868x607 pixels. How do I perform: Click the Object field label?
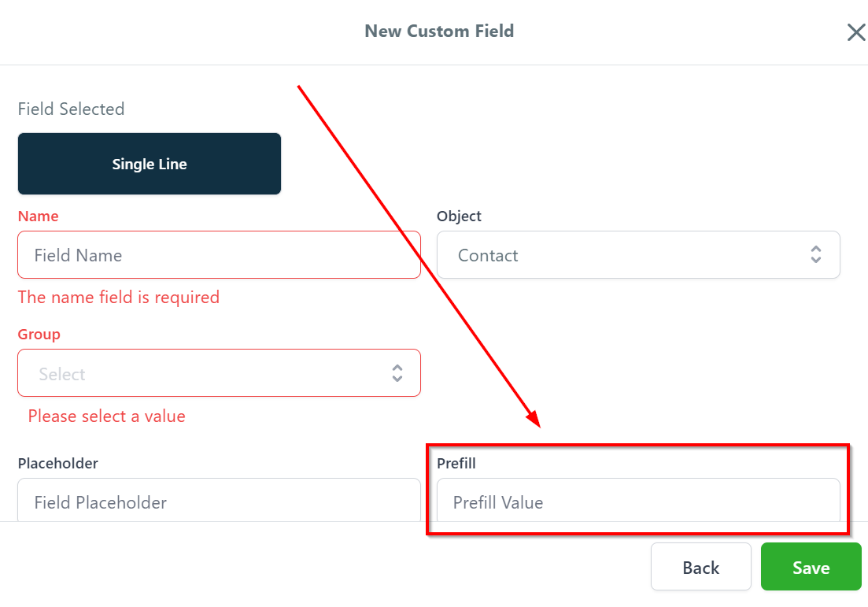click(459, 217)
